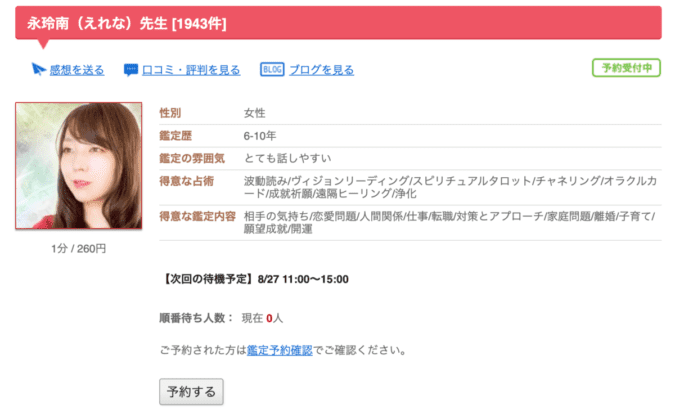Open the 感想を送る link
This screenshot has height=418, width=675.
click(x=77, y=70)
